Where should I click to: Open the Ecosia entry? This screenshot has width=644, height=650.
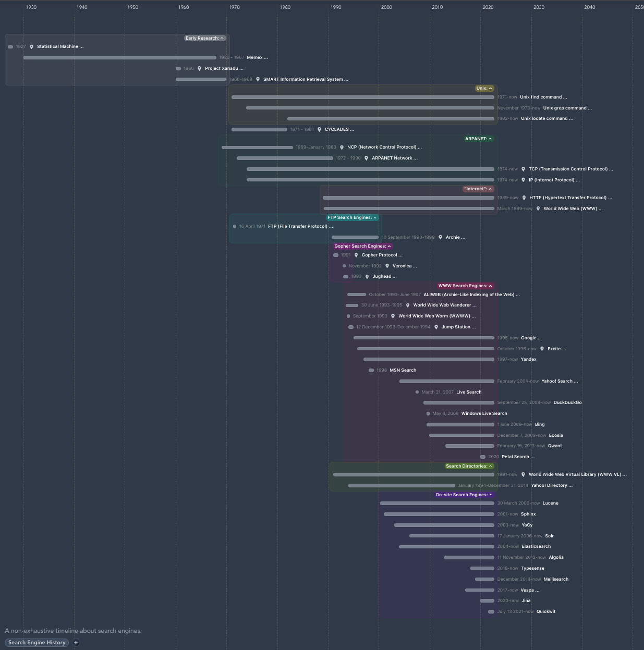[x=556, y=436]
